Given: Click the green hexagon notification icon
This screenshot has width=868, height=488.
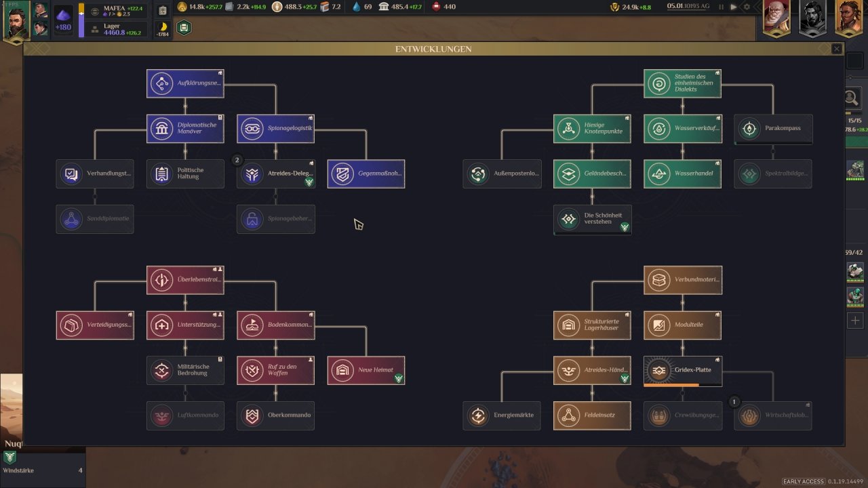Looking at the screenshot, I should [184, 28].
